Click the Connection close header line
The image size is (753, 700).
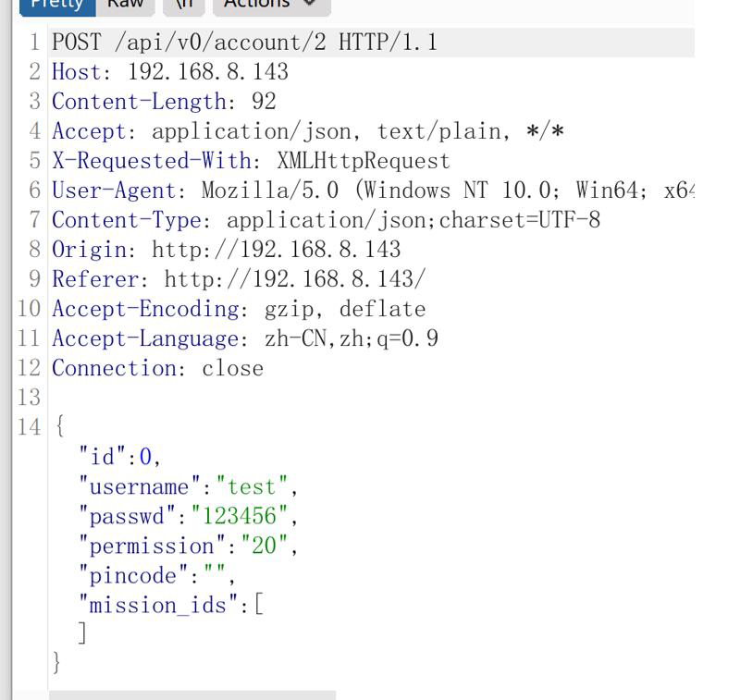coord(157,368)
